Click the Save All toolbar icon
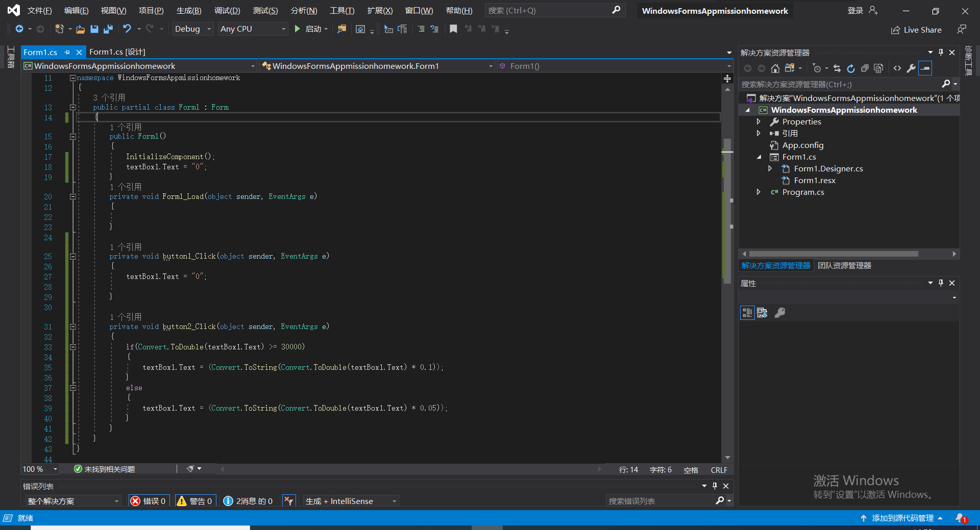Viewport: 980px width, 530px height. pyautogui.click(x=108, y=29)
